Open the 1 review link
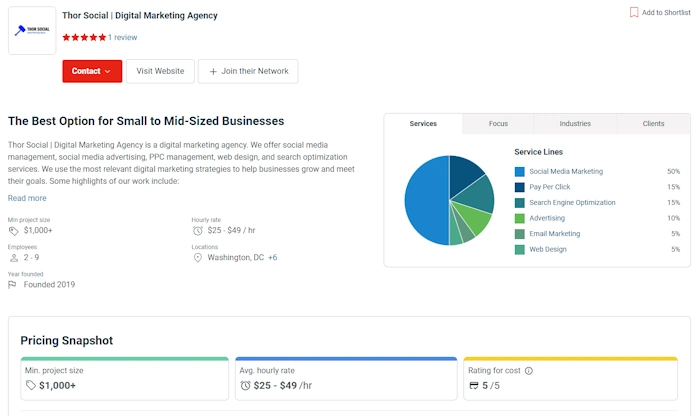The image size is (700, 416). [x=123, y=37]
